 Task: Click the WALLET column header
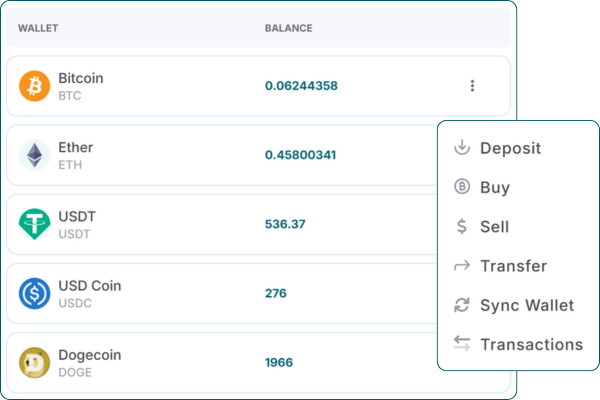38,28
